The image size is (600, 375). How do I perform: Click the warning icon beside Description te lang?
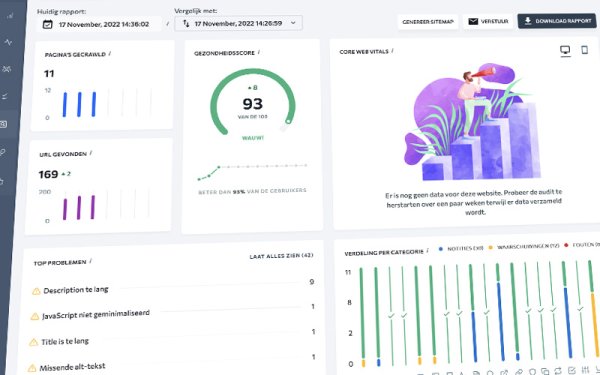pyautogui.click(x=36, y=292)
